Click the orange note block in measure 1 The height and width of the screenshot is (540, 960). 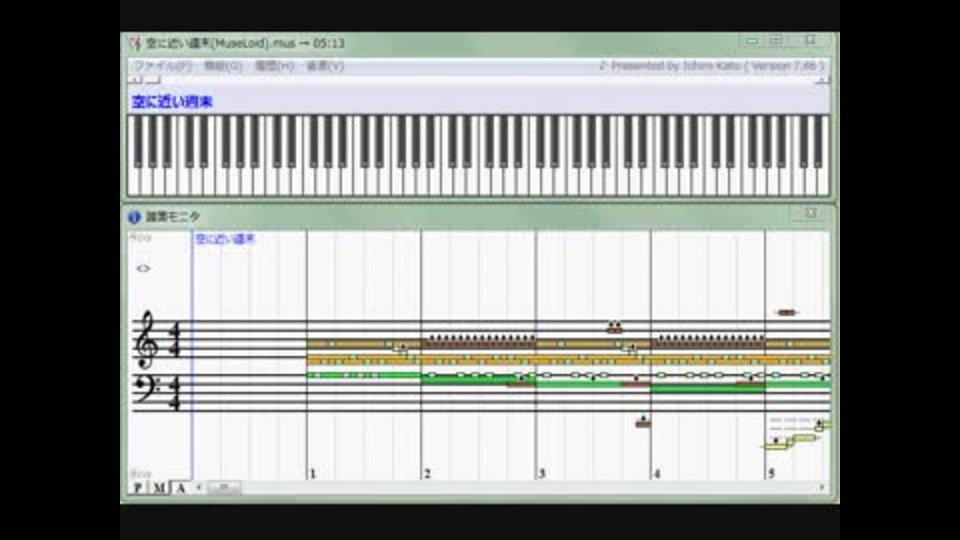[x=364, y=361]
